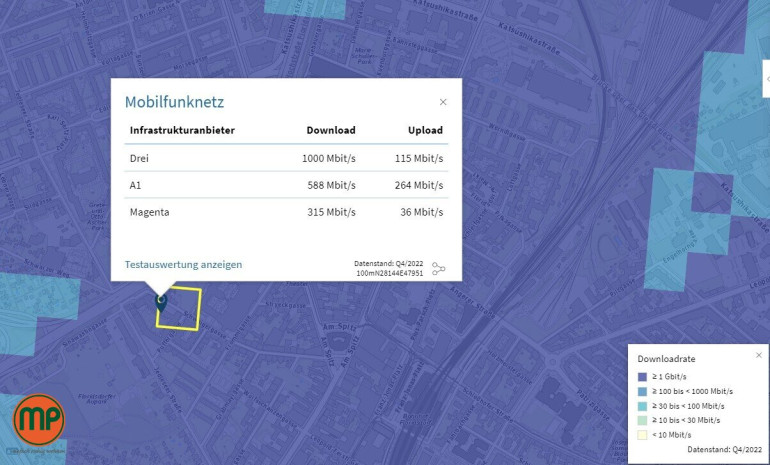This screenshot has height=465, width=770.
Task: Select the Magenta provider row
Action: [286, 212]
